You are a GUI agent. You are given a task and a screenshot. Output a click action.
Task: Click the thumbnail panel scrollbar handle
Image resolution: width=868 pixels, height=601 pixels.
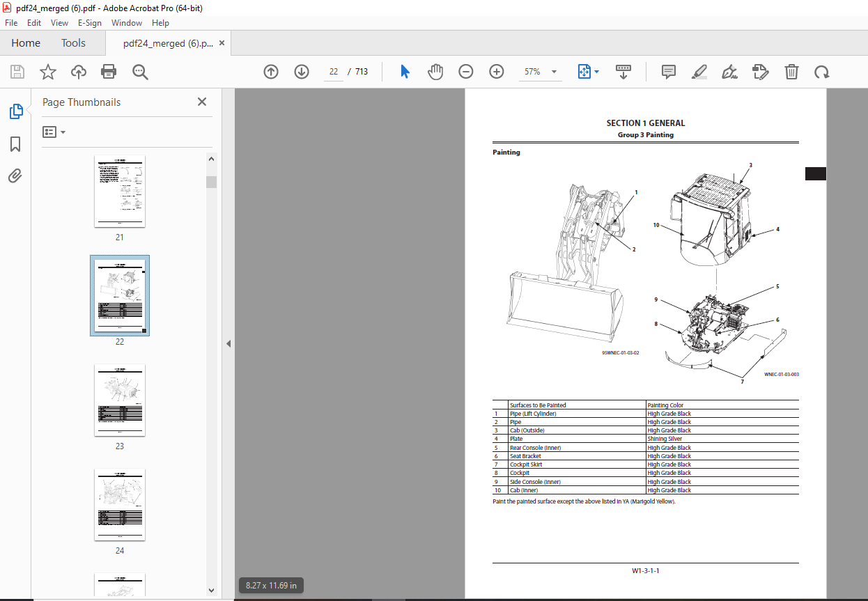[211, 182]
